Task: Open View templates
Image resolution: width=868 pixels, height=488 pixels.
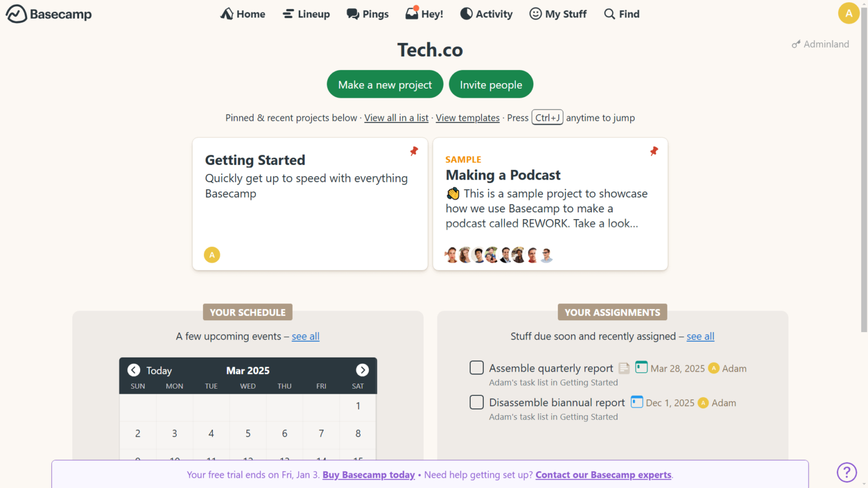Action: click(x=467, y=117)
